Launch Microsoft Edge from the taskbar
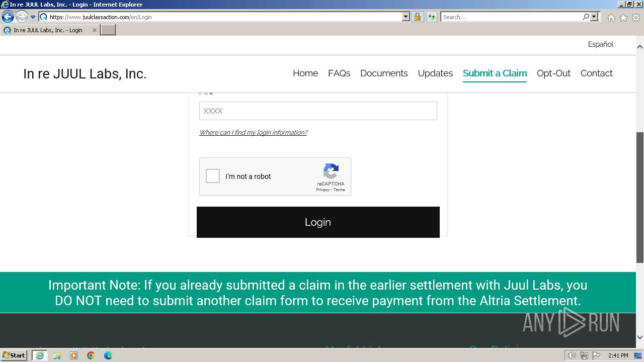Screen dimensions: 644x362 pos(108,355)
